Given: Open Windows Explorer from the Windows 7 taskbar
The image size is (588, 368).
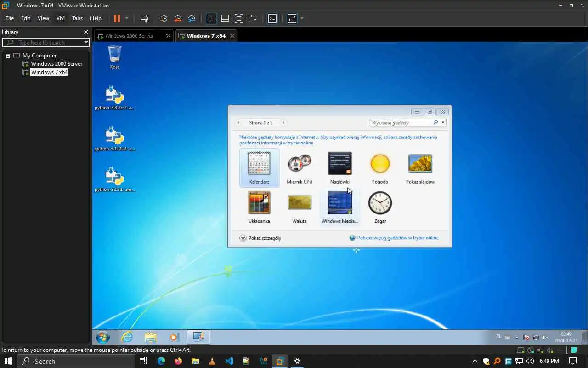Looking at the screenshot, I should (151, 337).
